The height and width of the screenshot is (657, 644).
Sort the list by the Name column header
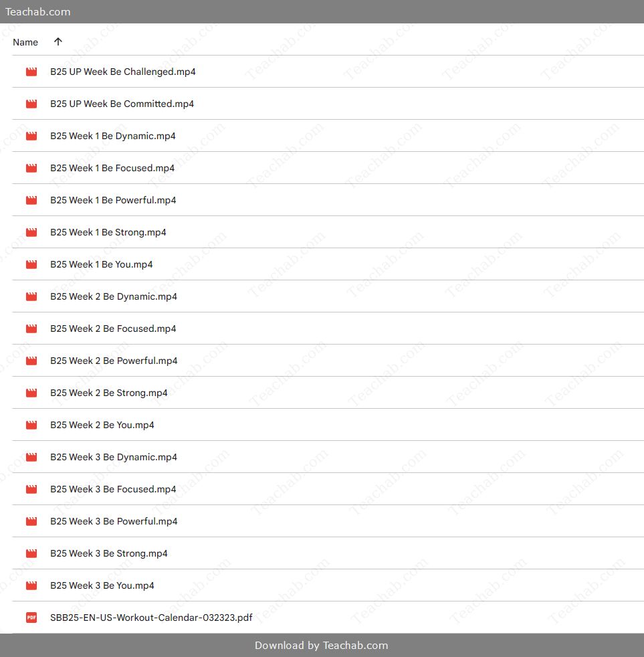click(x=25, y=42)
